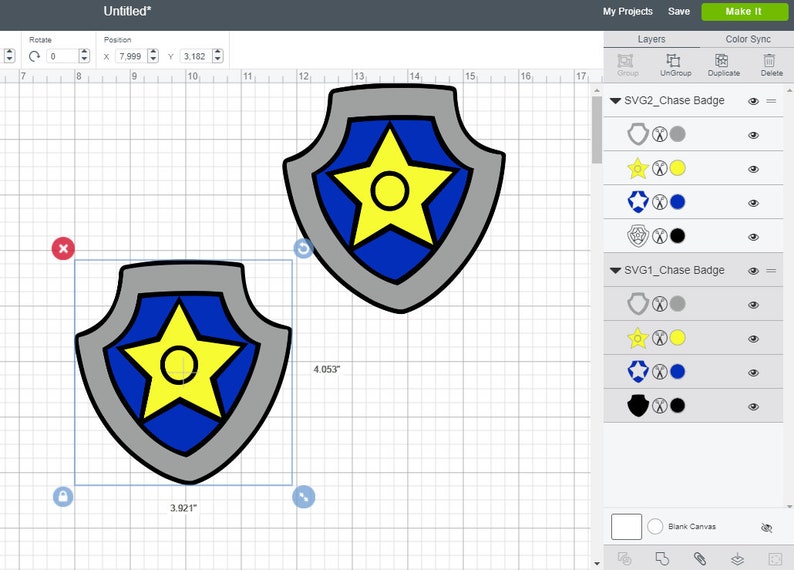Hide the SVG1 gray shield layer
The height and width of the screenshot is (570, 794).
tap(753, 305)
